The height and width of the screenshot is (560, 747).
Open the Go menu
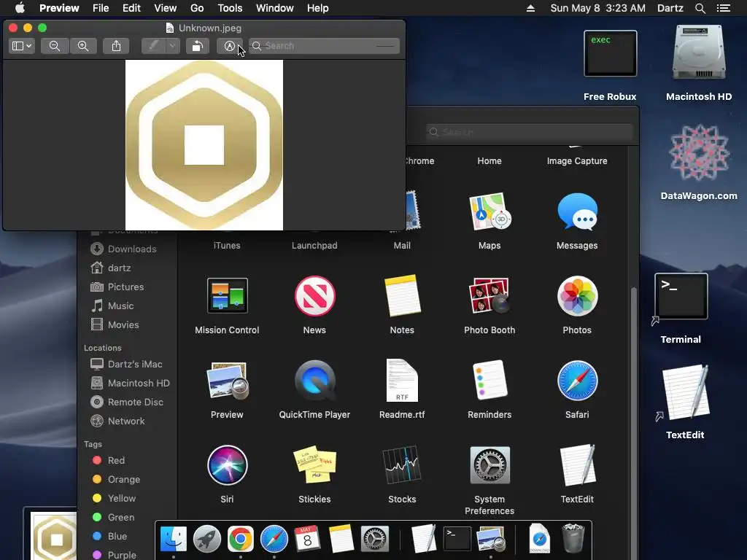[197, 8]
